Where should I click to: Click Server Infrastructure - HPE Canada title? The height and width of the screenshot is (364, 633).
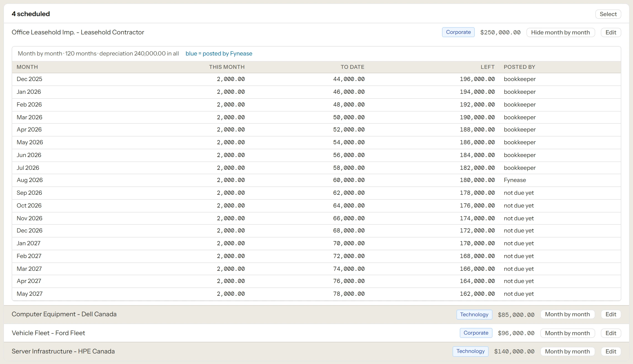pos(63,352)
